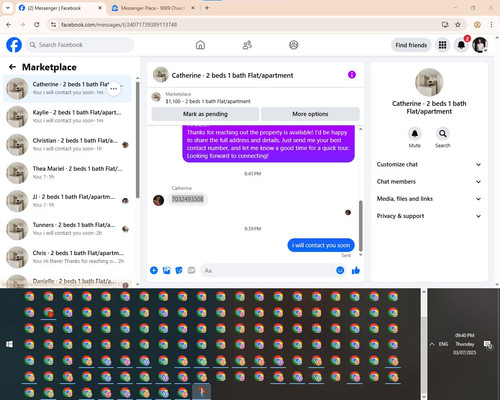Open the Facebook menu grid icon
Screen dimensions: 500x400
(442, 45)
